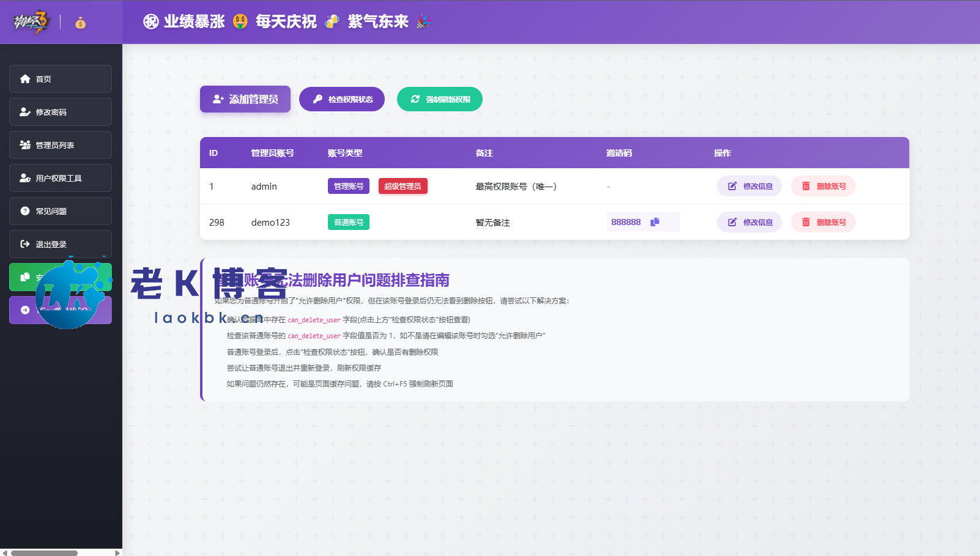Click trash icon in the demo123 row
980x556 pixels.
[806, 222]
